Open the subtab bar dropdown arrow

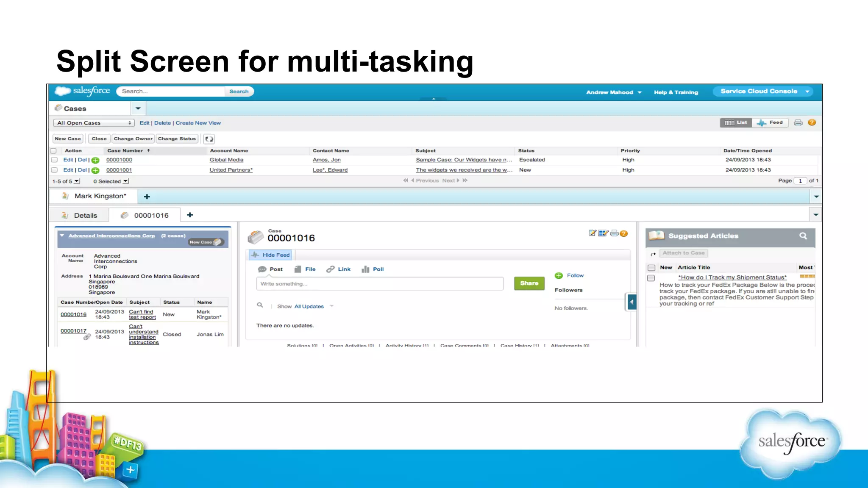816,215
